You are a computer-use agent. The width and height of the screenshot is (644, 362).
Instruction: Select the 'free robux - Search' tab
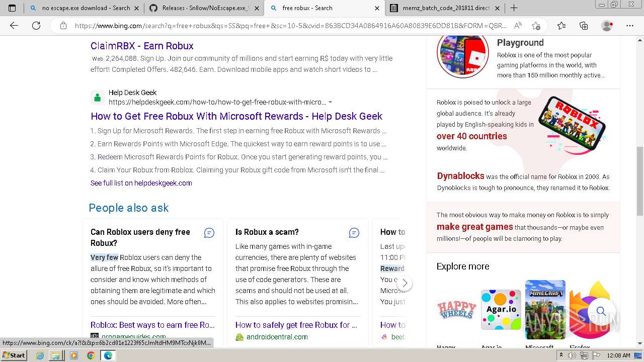[x=325, y=8]
